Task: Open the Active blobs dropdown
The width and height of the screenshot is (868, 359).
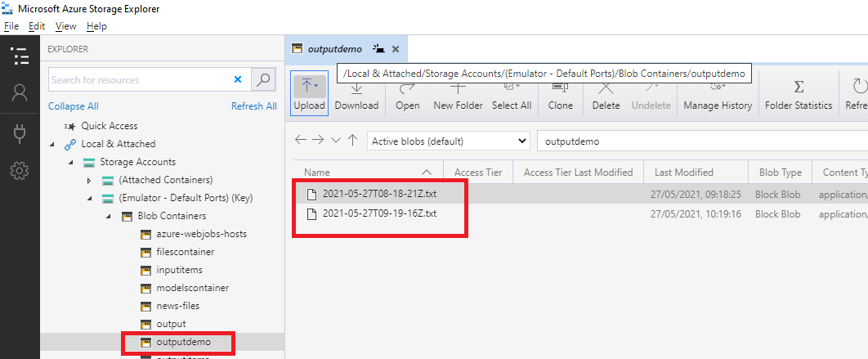Action: point(449,141)
